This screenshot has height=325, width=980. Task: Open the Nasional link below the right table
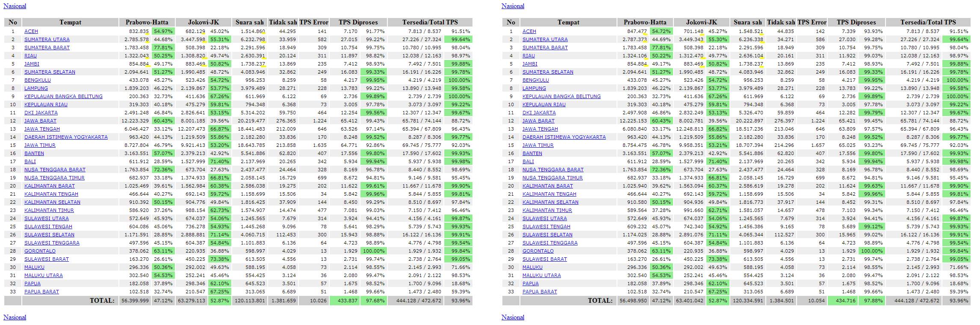tap(513, 317)
